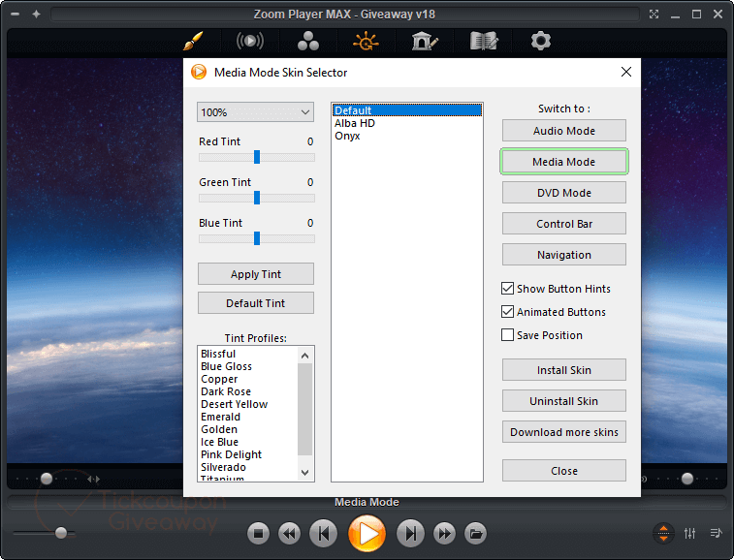
Task: Click the double-arrow icon near left slider
Action: pyautogui.click(x=93, y=479)
